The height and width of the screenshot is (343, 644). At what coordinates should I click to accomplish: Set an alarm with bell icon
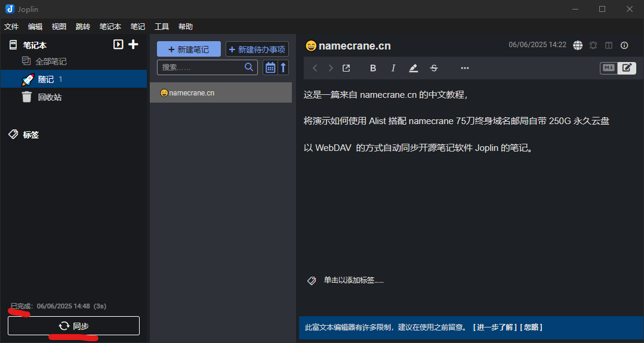click(593, 45)
